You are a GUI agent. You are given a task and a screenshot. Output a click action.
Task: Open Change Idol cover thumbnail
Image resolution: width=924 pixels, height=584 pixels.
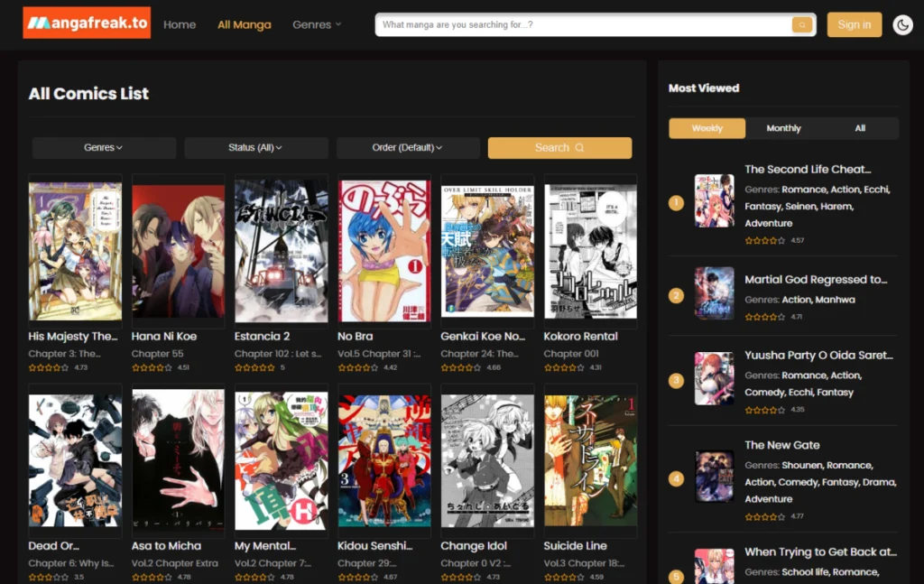pyautogui.click(x=487, y=461)
